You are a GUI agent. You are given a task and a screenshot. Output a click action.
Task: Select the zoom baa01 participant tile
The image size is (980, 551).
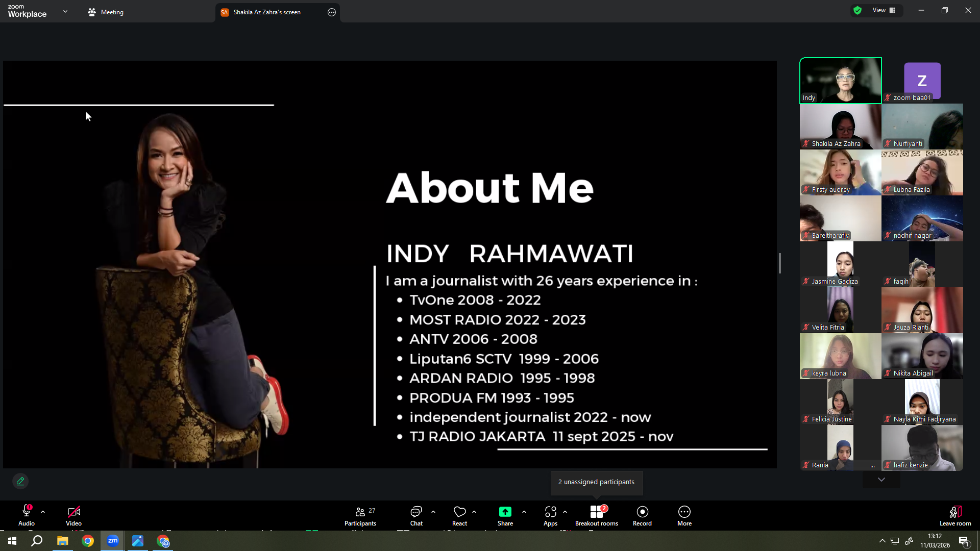coord(922,81)
